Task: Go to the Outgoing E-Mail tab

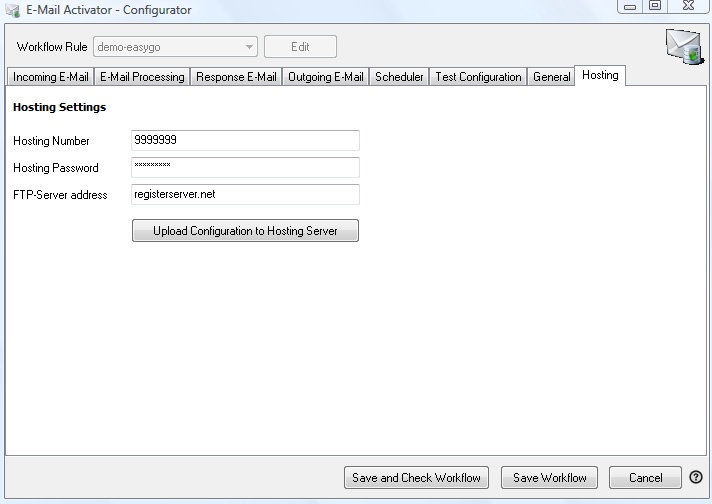Action: [x=326, y=77]
